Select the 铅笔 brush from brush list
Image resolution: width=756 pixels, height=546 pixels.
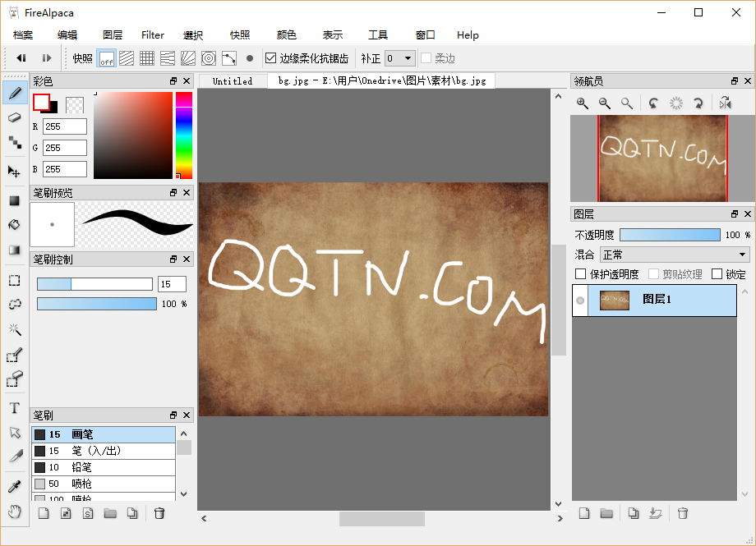pos(103,467)
